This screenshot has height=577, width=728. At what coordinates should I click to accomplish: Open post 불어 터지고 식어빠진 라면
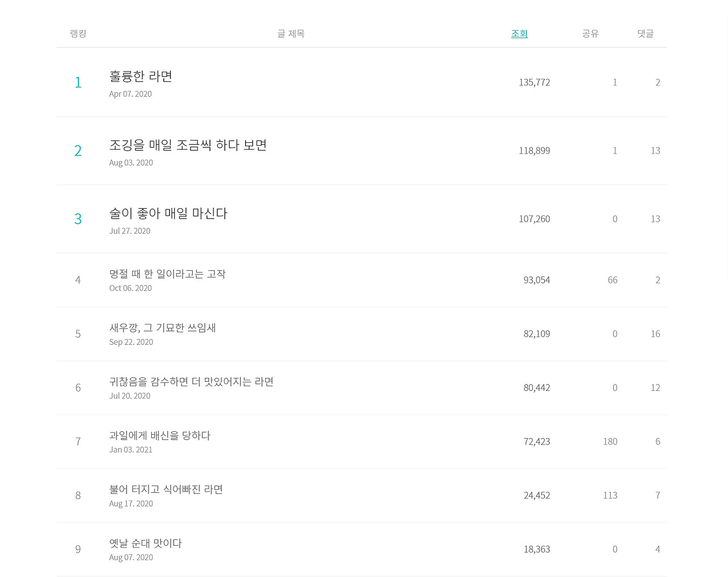[x=166, y=489]
